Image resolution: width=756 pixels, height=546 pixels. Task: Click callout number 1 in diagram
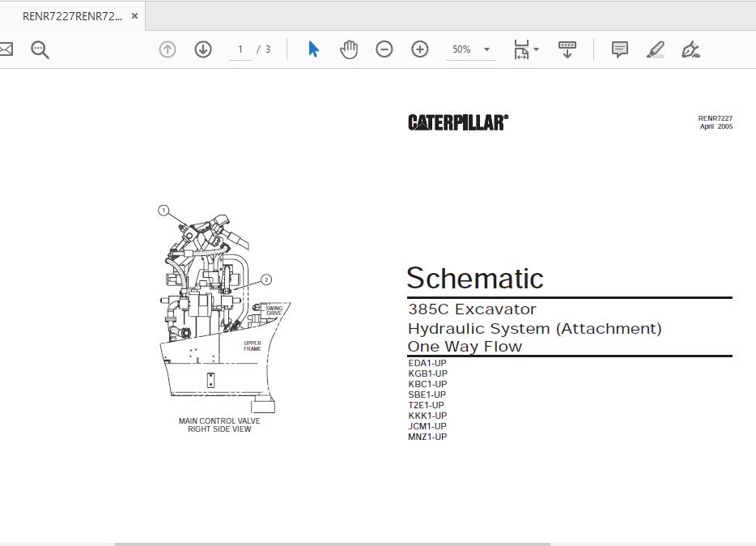click(x=164, y=211)
